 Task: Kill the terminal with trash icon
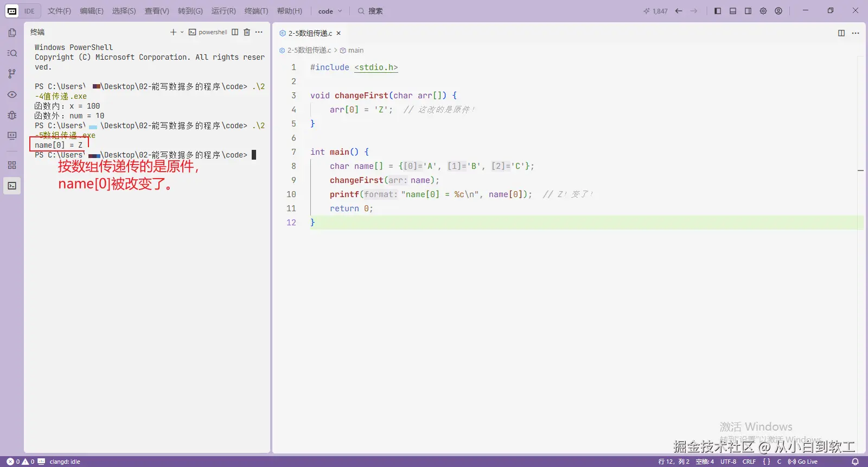[247, 32]
